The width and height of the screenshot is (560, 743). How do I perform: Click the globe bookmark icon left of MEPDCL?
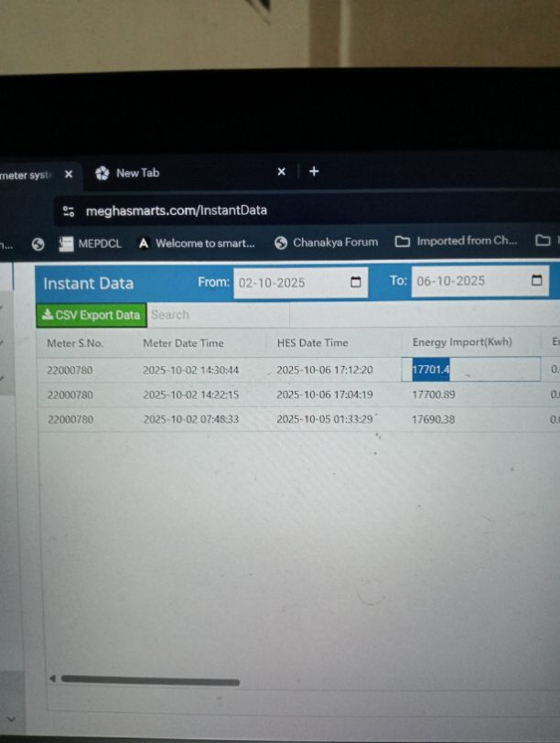click(x=38, y=244)
